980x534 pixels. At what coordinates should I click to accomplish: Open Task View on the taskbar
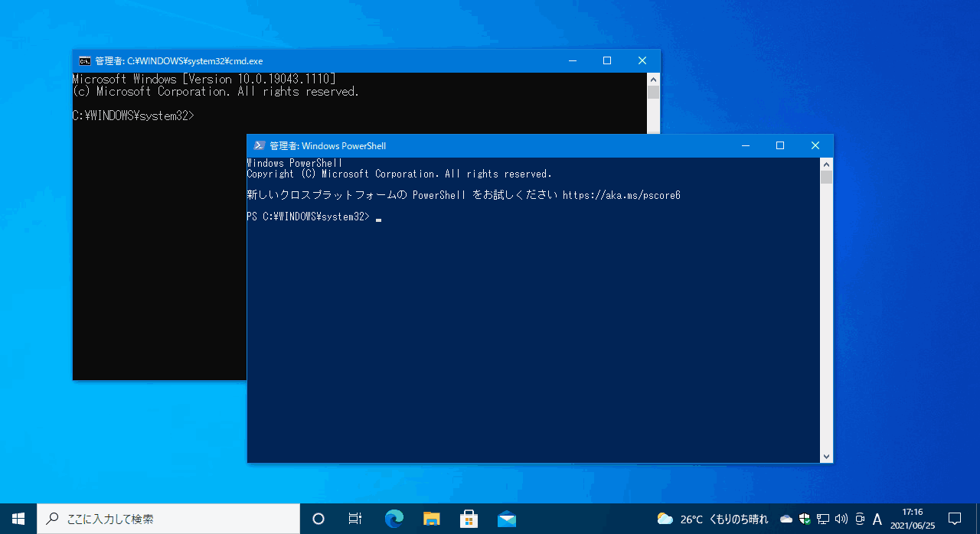click(x=355, y=519)
